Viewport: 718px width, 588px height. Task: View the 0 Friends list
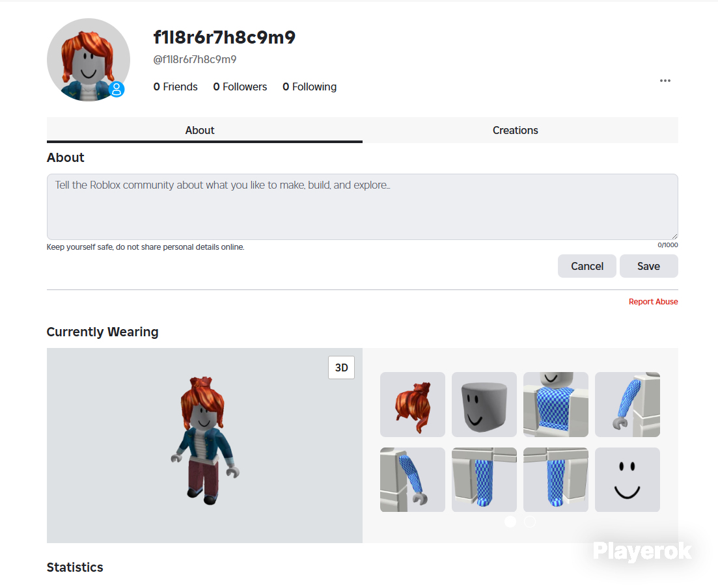point(175,87)
